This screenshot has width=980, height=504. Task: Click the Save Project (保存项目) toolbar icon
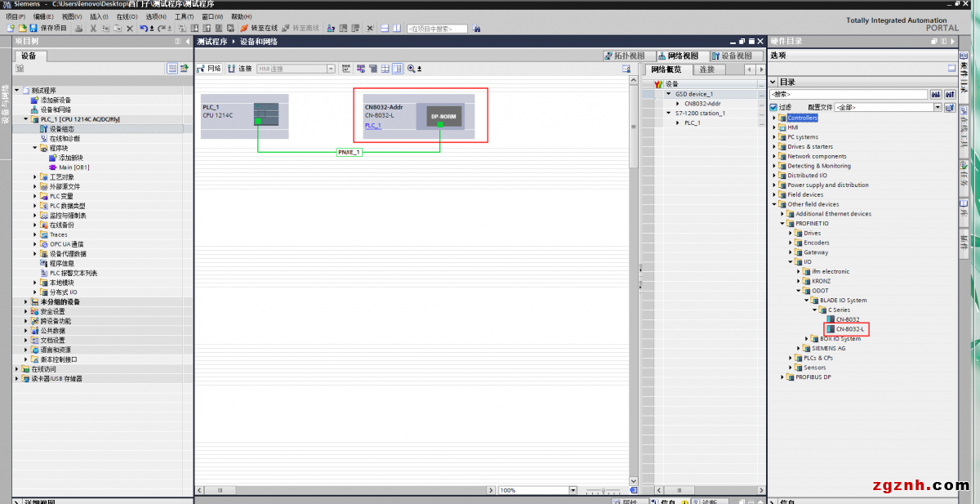point(33,28)
